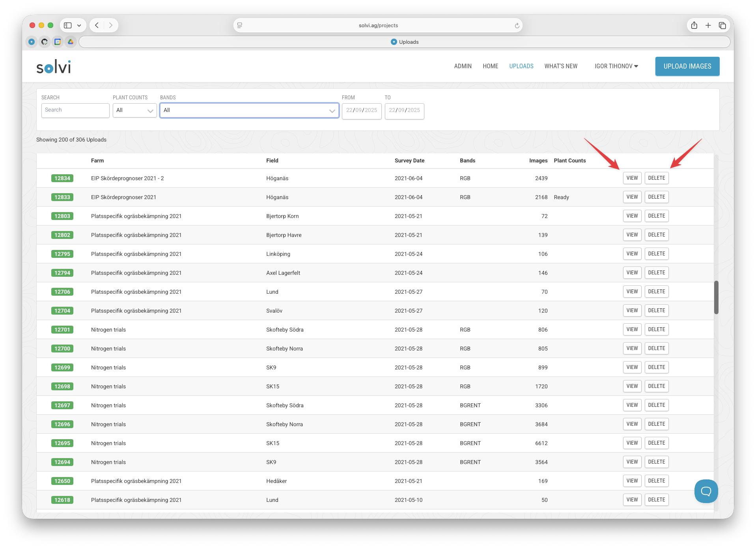
Task: View upload 12834 Höganäs
Action: (632, 178)
